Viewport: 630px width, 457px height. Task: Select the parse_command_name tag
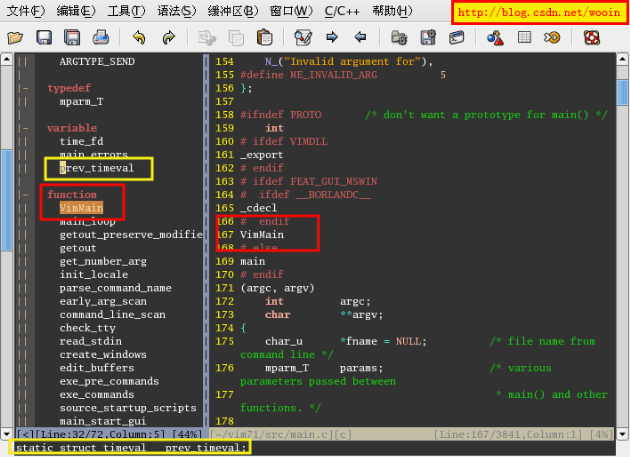point(115,288)
